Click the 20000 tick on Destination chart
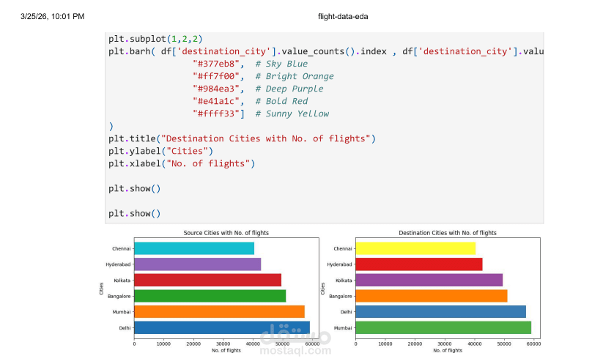Viewport: 592px width, 364px height. [x=415, y=343]
